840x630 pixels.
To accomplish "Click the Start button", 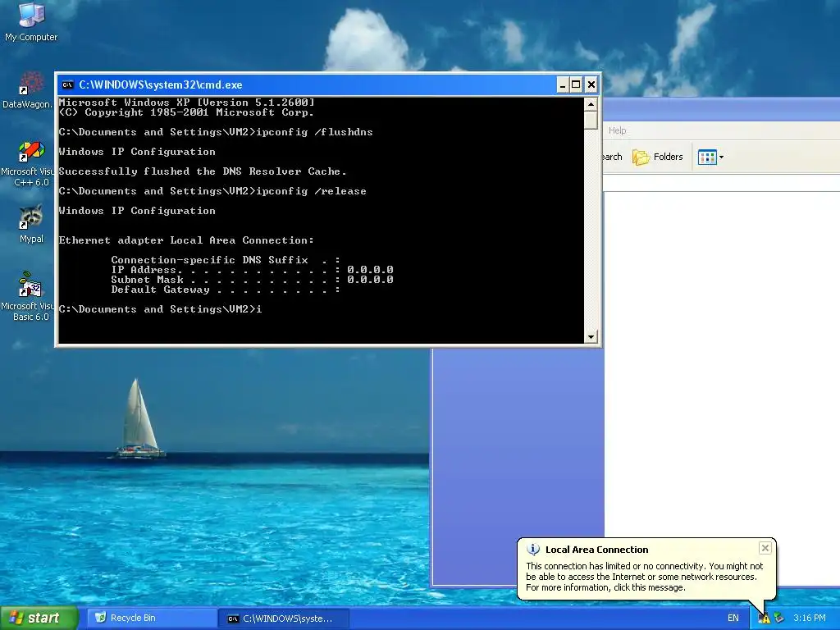I will [39, 618].
